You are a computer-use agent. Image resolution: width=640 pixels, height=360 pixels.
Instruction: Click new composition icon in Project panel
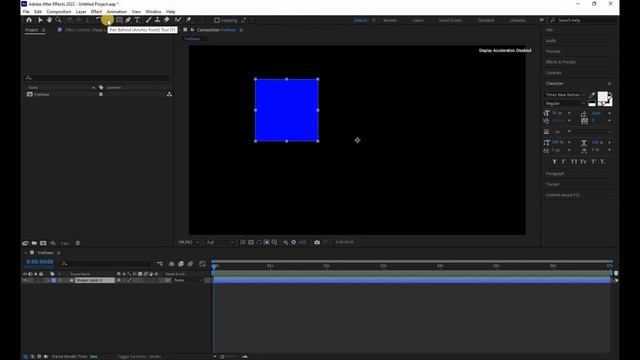pyautogui.click(x=43, y=243)
